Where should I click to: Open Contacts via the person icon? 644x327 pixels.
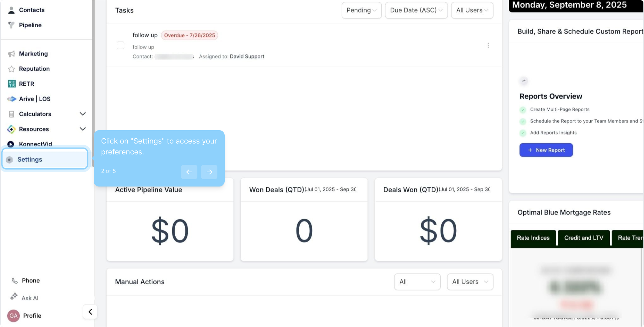[11, 10]
